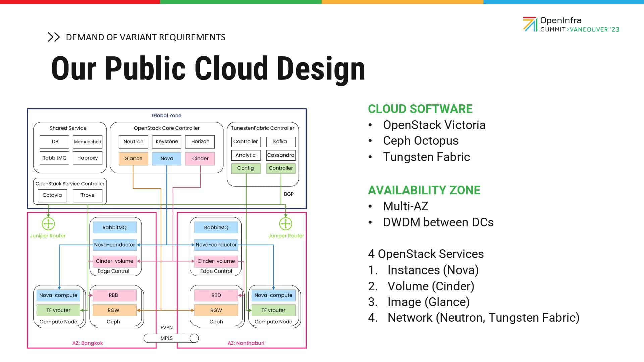Click the CLOUD SOFTWARE heading
This screenshot has height=362, width=644.
pos(420,109)
